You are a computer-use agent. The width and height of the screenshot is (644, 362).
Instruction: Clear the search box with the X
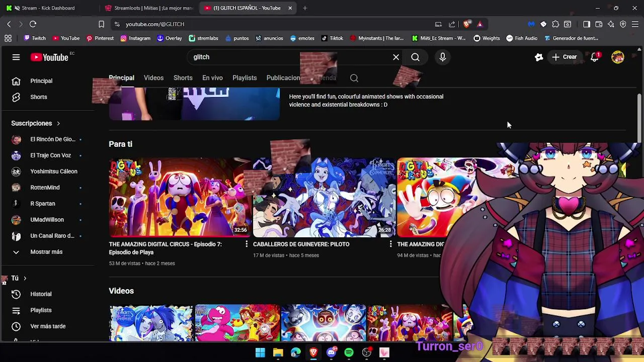coord(396,57)
